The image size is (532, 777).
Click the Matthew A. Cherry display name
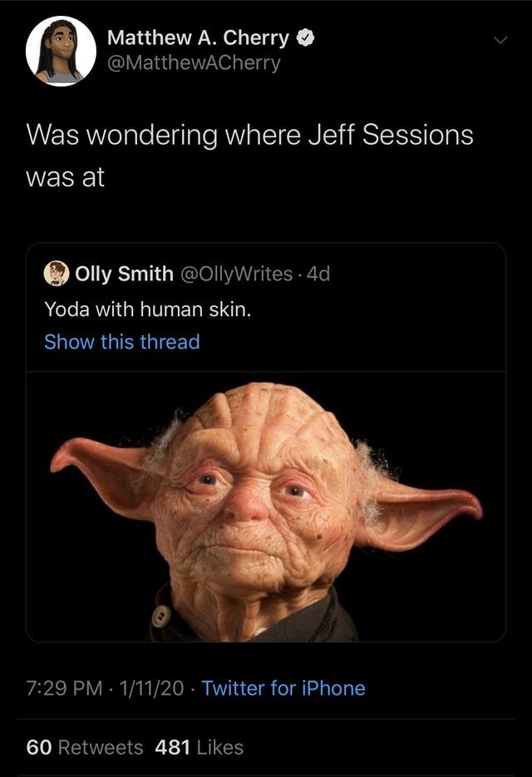tap(198, 37)
